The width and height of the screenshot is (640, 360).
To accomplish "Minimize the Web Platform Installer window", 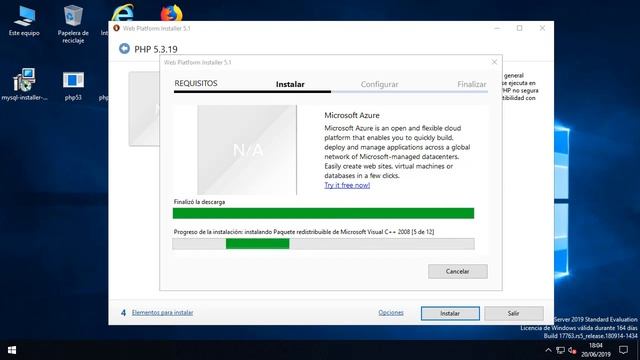I will pyautogui.click(x=497, y=28).
